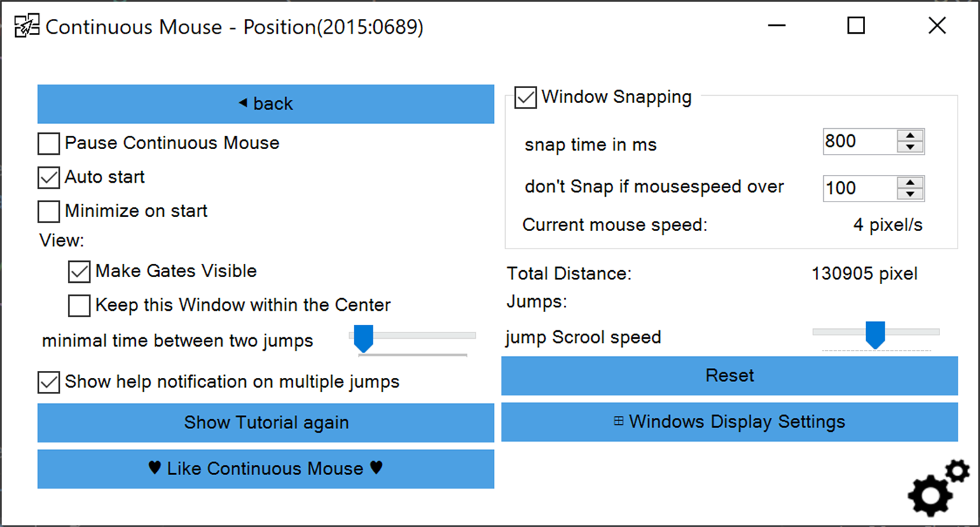Disable the Window Snapping checkbox
Image resolution: width=980 pixels, height=527 pixels.
[525, 97]
